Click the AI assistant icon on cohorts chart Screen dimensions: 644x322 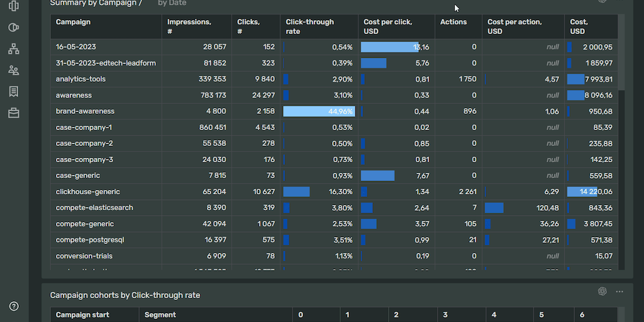602,291
